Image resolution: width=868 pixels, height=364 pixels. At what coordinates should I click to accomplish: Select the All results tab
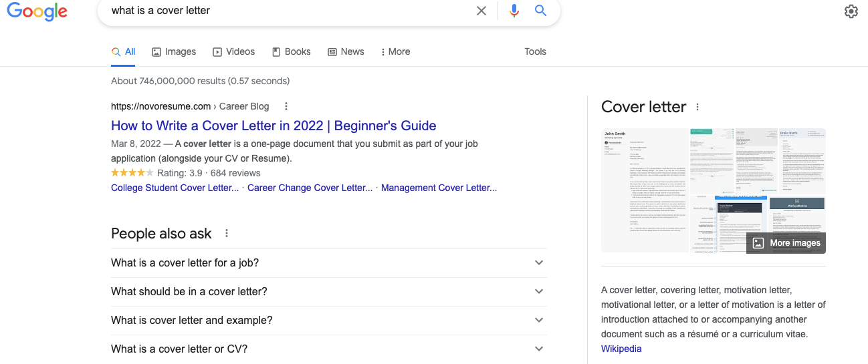tap(124, 51)
